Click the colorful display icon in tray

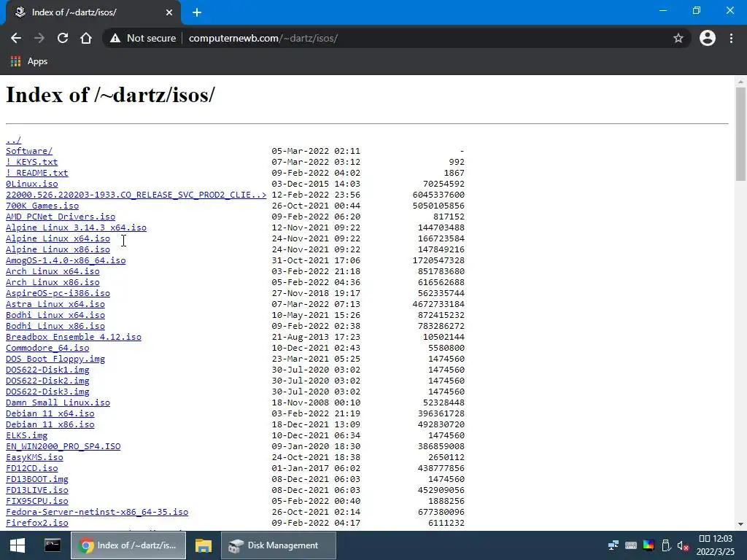point(649,545)
